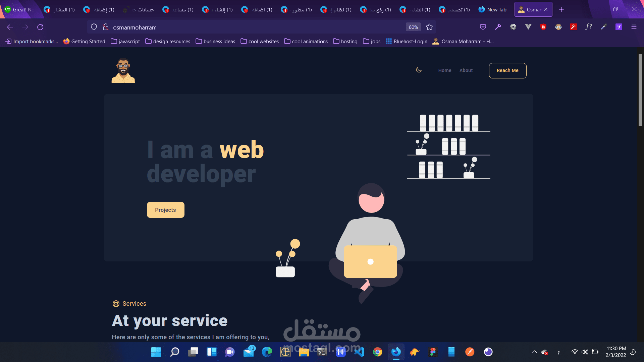Viewport: 644px width, 362px height.
Task: Click the face-with-glasses extension icon
Action: pos(558,27)
